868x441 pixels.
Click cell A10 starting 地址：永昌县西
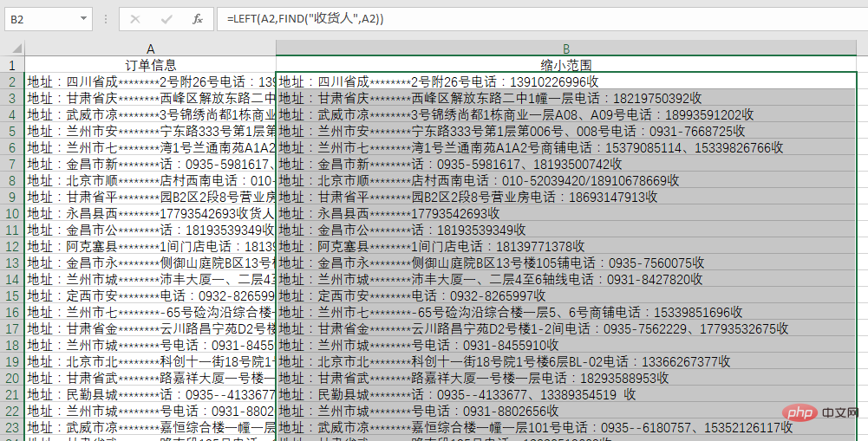pyautogui.click(x=151, y=213)
